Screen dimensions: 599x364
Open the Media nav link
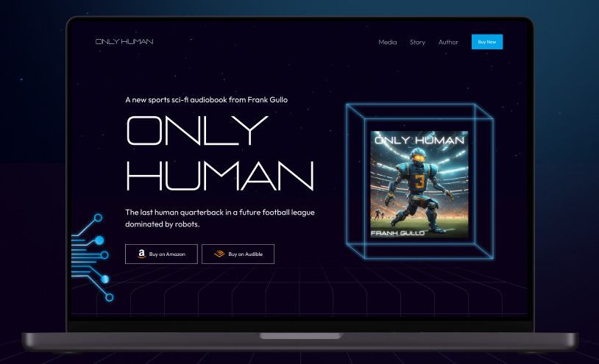[x=387, y=42]
